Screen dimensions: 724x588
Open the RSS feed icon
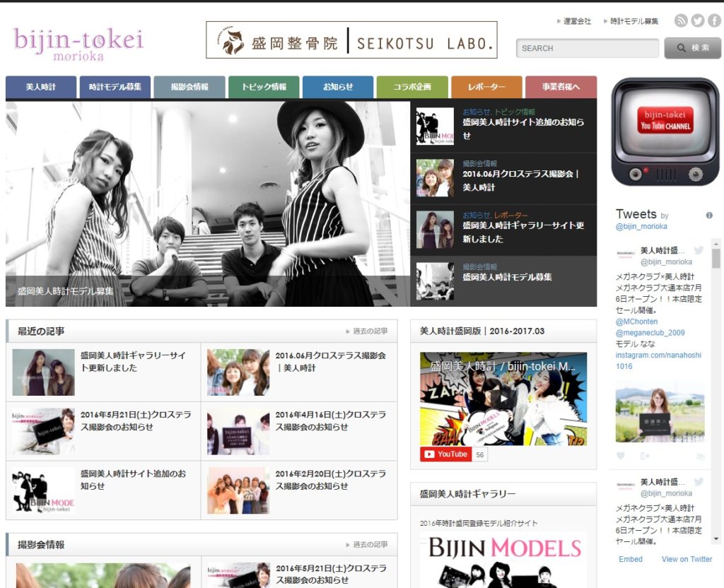pyautogui.click(x=681, y=21)
